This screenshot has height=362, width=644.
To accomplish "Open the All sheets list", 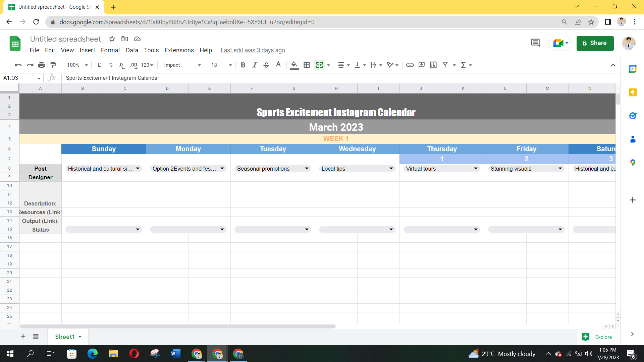I will coord(36,337).
